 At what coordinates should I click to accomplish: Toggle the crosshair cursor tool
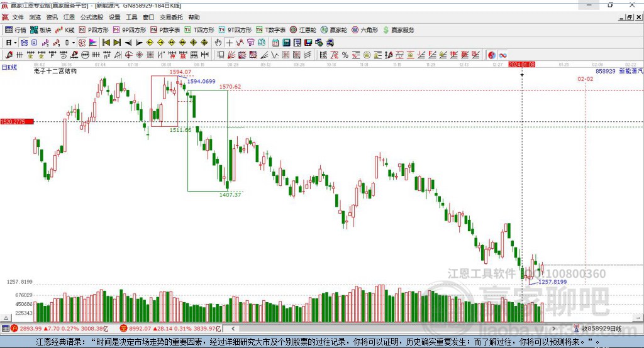(x=229, y=43)
